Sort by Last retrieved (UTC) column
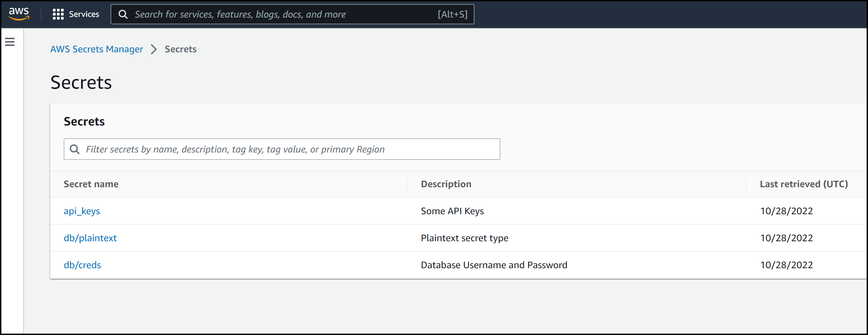Viewport: 868px width, 335px height. (x=804, y=184)
